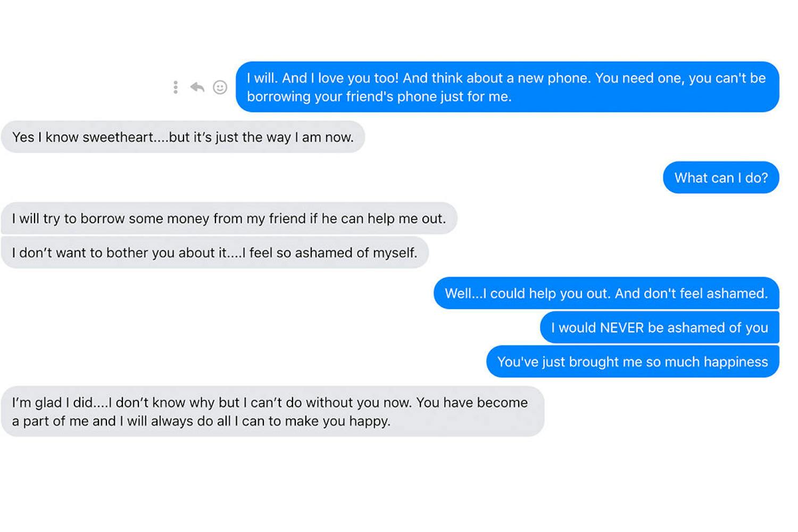Click the "brought me so much happiness" message

(x=632, y=362)
